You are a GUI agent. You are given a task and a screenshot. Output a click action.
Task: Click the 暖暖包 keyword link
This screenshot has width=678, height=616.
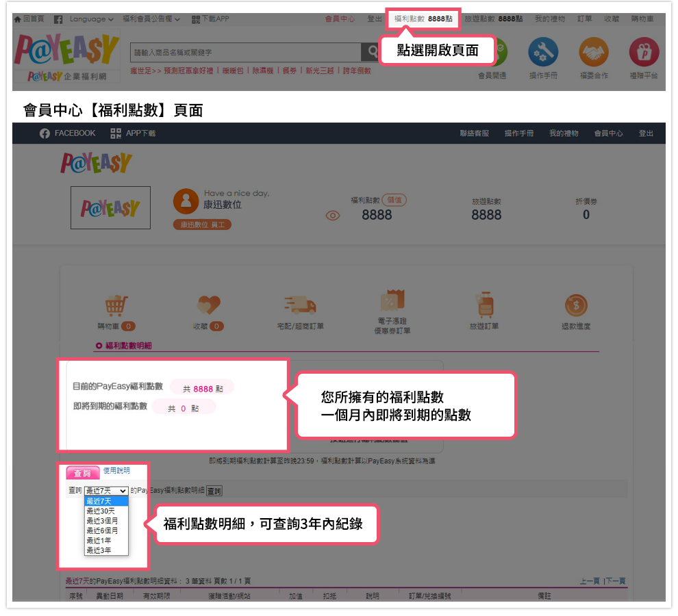click(x=233, y=70)
